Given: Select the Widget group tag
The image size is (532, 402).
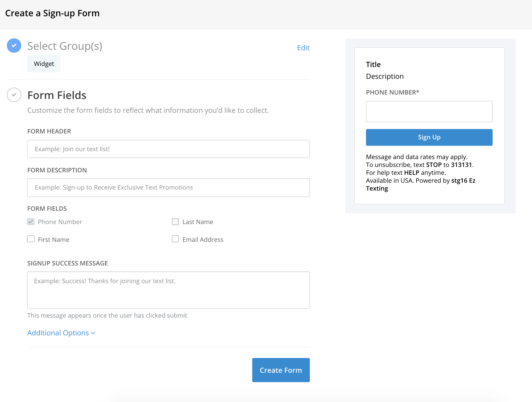Looking at the screenshot, I should [x=44, y=64].
